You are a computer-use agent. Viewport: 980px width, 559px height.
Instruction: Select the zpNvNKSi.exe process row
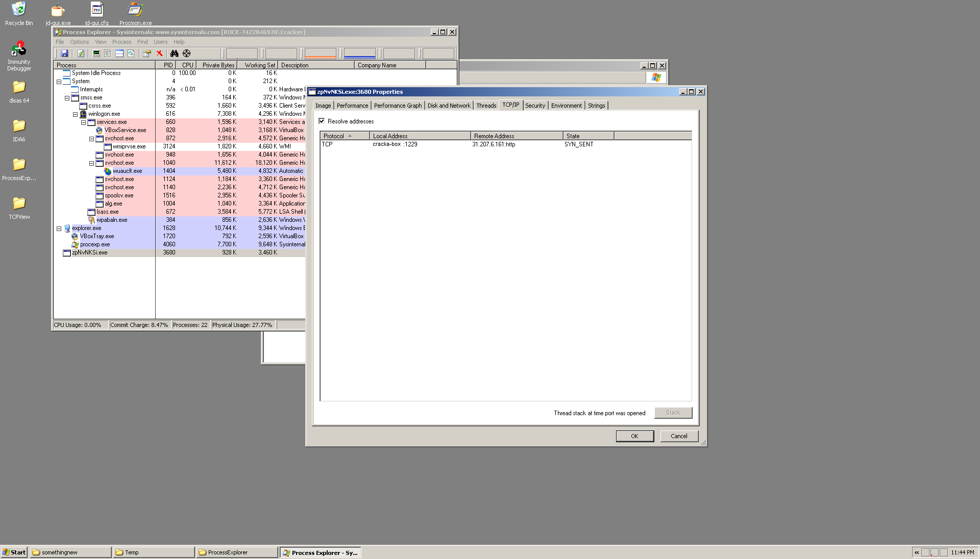[x=180, y=252]
